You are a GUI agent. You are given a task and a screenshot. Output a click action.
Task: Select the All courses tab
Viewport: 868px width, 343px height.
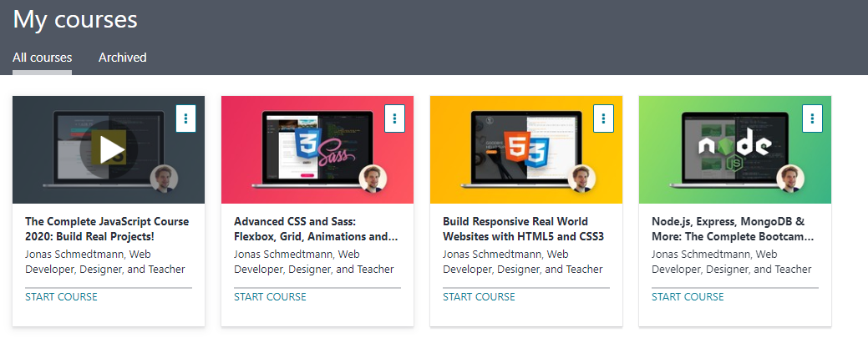(x=42, y=58)
